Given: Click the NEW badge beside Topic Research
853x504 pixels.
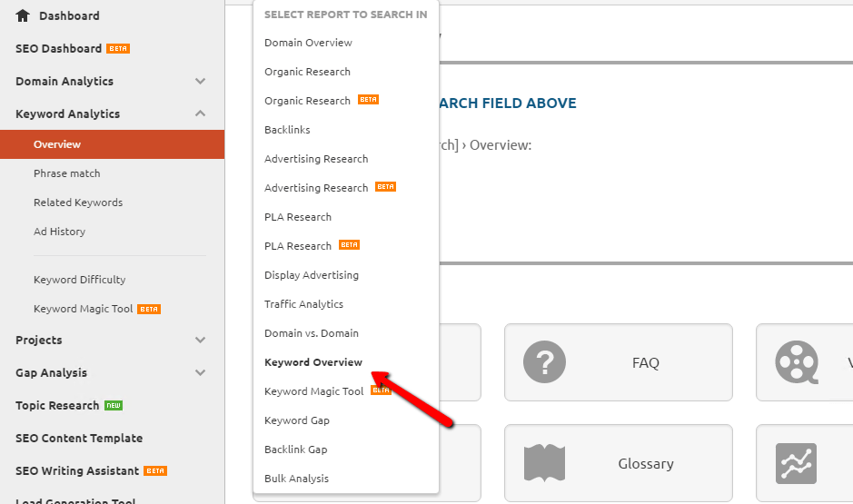Looking at the screenshot, I should coord(114,406).
